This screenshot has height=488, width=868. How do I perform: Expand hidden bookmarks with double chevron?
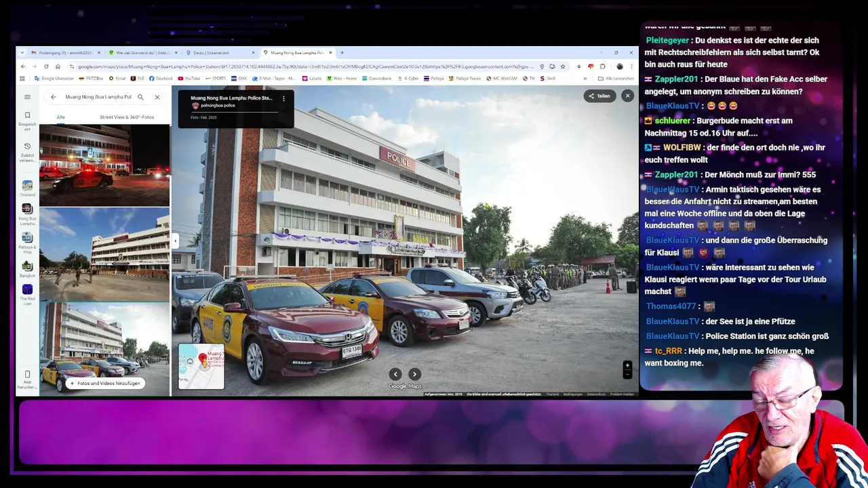[585, 79]
